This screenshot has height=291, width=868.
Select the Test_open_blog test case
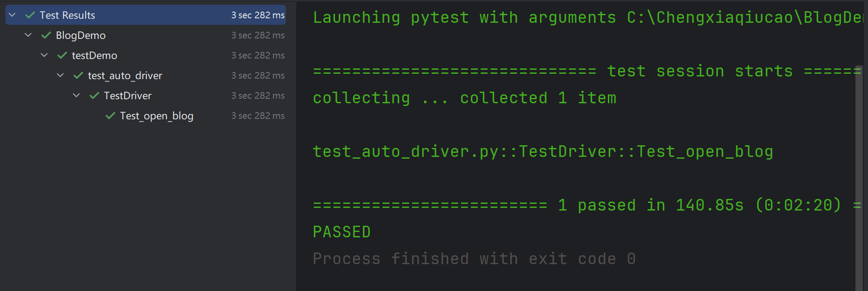(157, 116)
